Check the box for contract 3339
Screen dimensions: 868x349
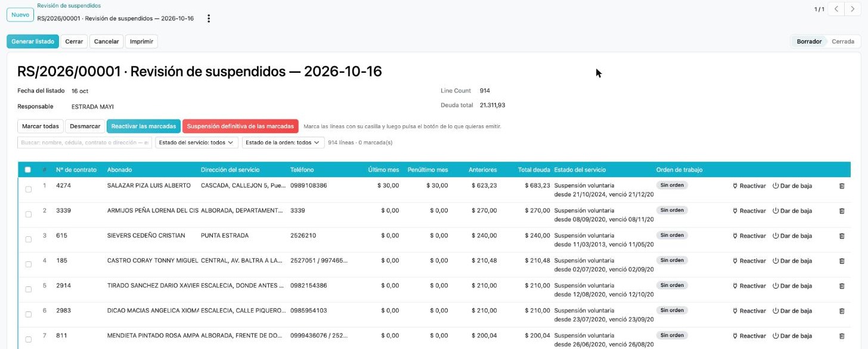[x=28, y=215]
